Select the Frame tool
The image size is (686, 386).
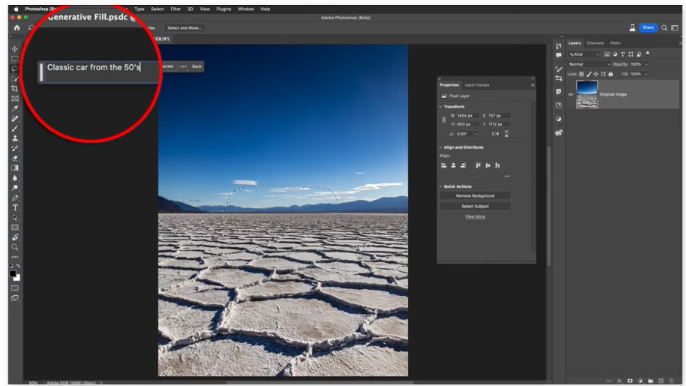tap(15, 98)
